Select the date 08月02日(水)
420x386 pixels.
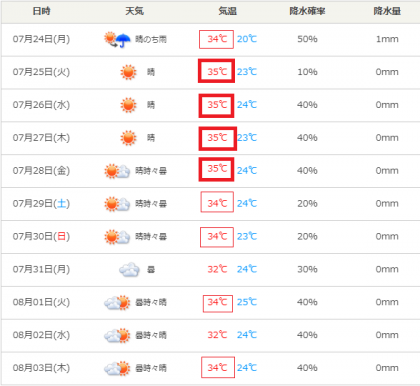[41, 335]
